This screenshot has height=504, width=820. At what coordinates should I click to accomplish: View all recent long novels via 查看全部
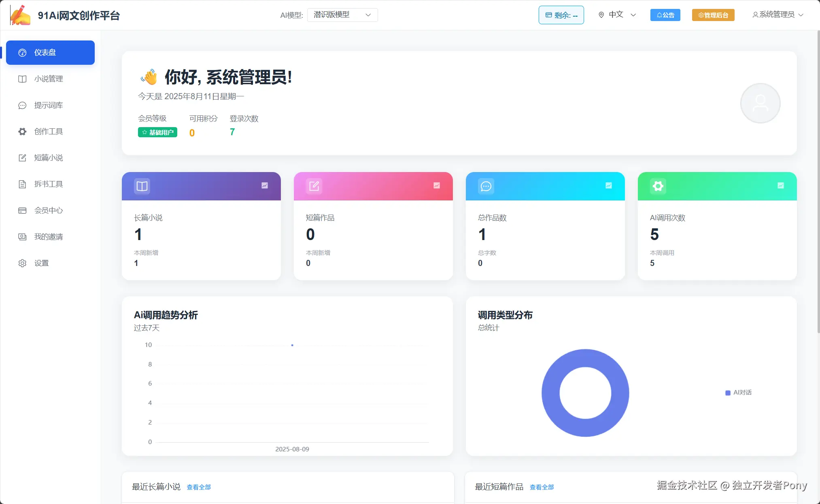pos(198,487)
